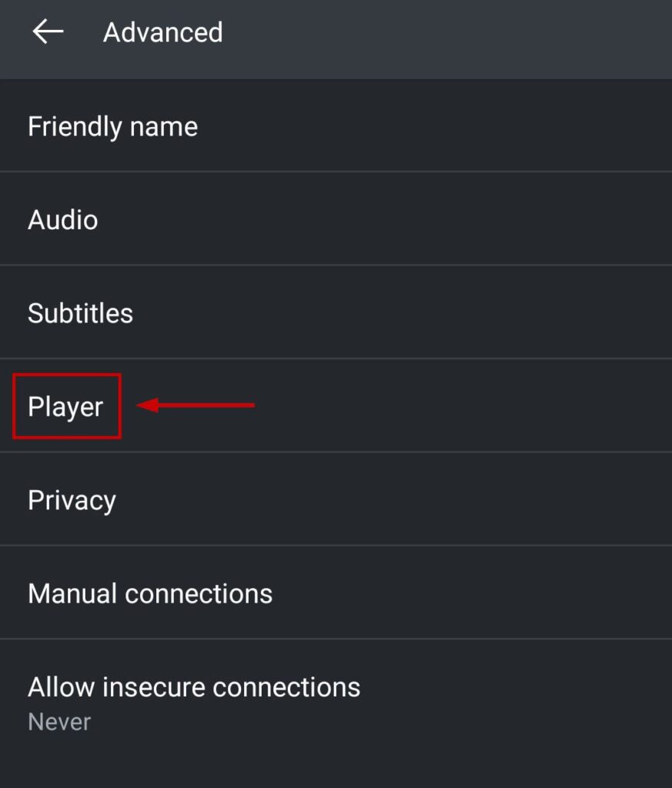The height and width of the screenshot is (788, 672).
Task: Tap the back arrow icon
Action: [x=48, y=32]
